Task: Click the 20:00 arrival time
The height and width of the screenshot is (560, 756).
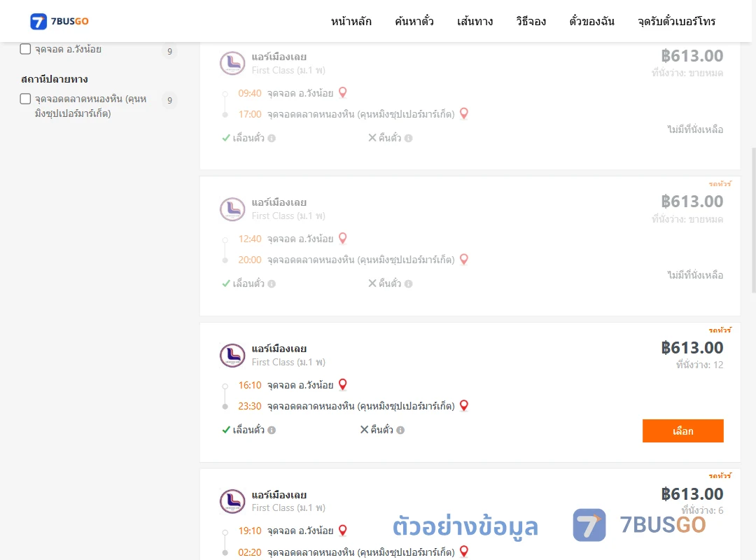Action: (x=250, y=260)
